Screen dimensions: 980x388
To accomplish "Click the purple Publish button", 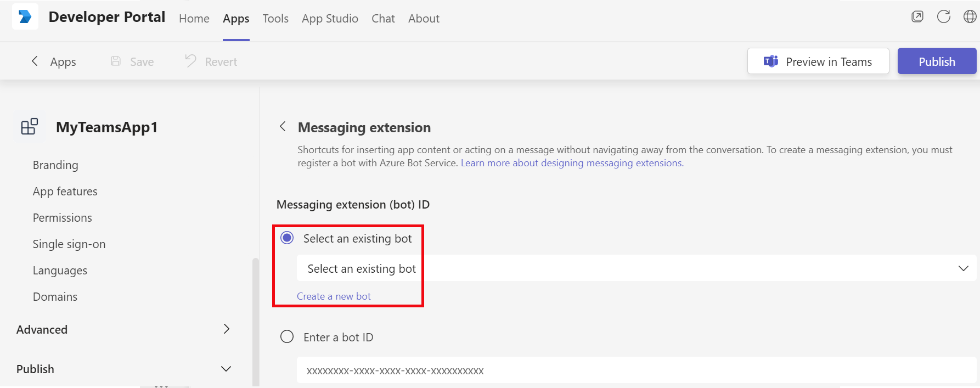I will coord(937,61).
